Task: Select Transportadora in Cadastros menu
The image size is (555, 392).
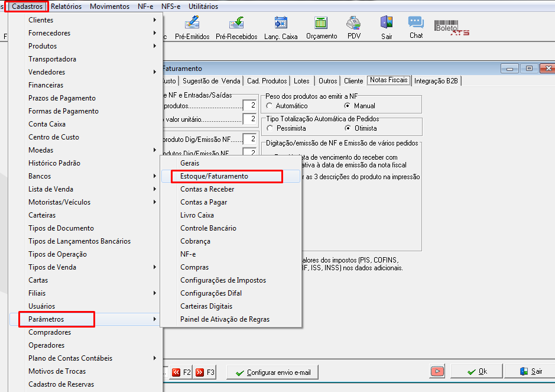Action: click(x=86, y=59)
